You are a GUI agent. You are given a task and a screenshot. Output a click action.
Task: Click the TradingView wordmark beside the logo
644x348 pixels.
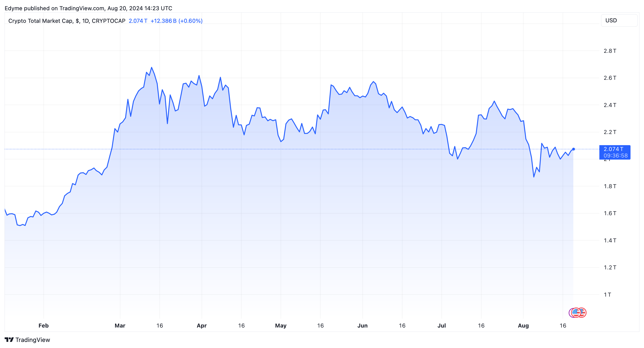(x=33, y=340)
